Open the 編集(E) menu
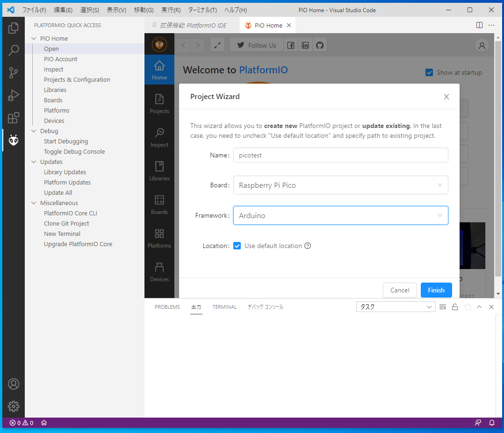The width and height of the screenshot is (504, 433). click(x=63, y=10)
